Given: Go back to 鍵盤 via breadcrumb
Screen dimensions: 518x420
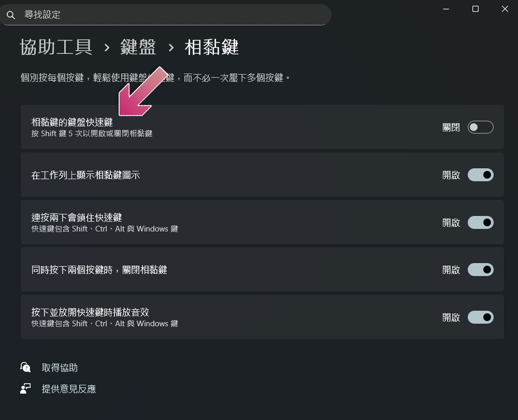Looking at the screenshot, I should pyautogui.click(x=138, y=47).
